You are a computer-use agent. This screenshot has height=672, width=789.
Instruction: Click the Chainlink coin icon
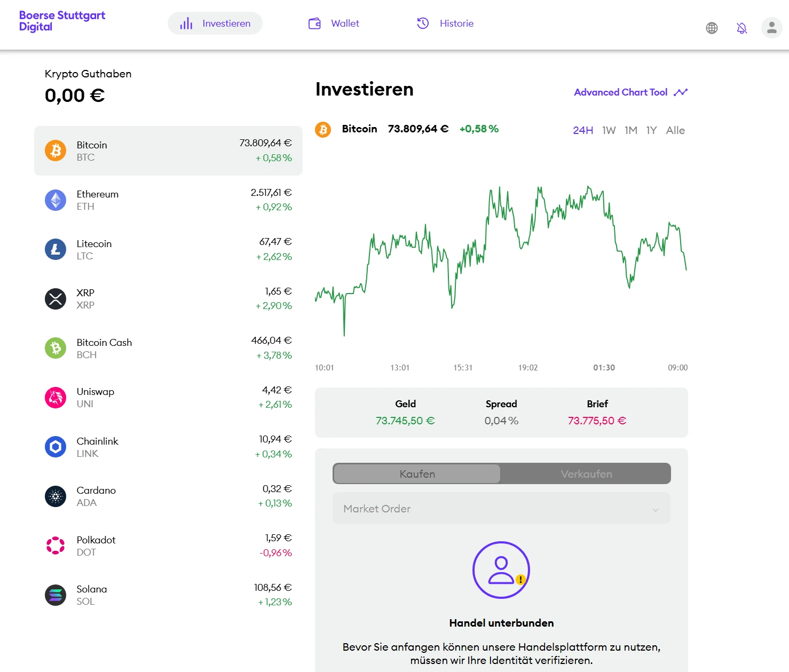tap(56, 447)
